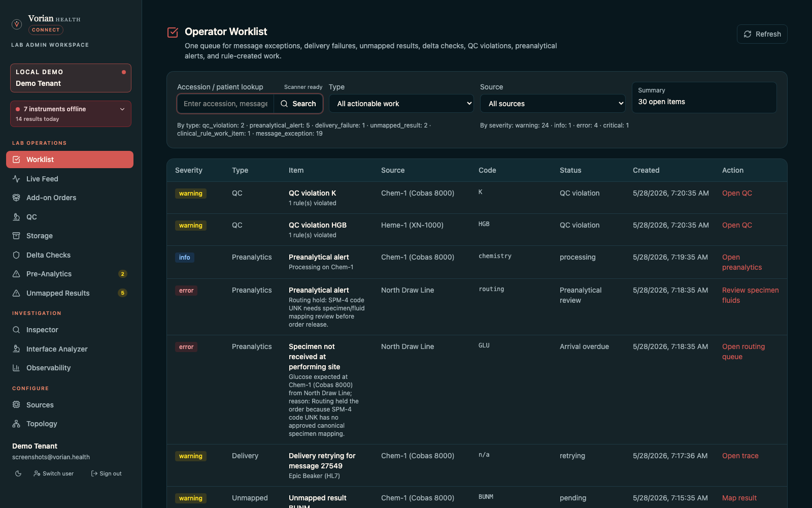Click Map result link
Viewport: 812px width, 508px height.
tap(739, 498)
